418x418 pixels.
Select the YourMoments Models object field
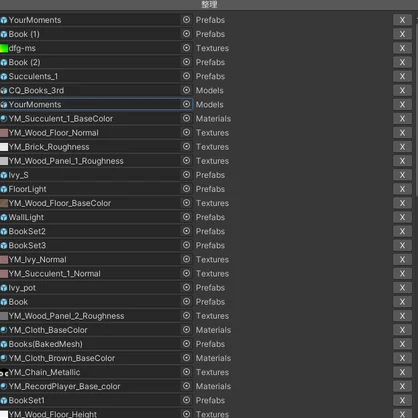(96, 104)
